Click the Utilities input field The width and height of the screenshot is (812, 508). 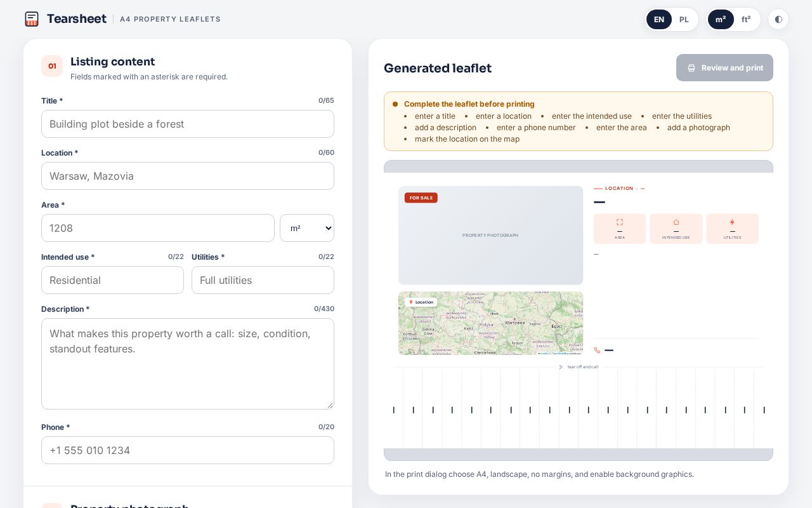(x=263, y=280)
